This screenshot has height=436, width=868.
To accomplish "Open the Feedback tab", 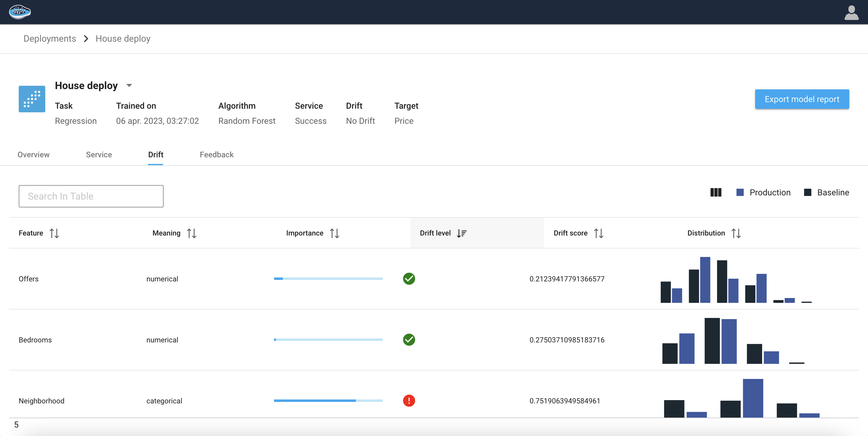I will 216,154.
